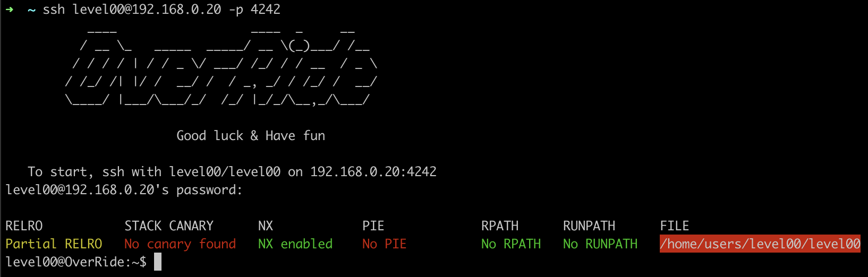The width and height of the screenshot is (868, 277).
Task: Click the RPATH column header
Action: 500,226
